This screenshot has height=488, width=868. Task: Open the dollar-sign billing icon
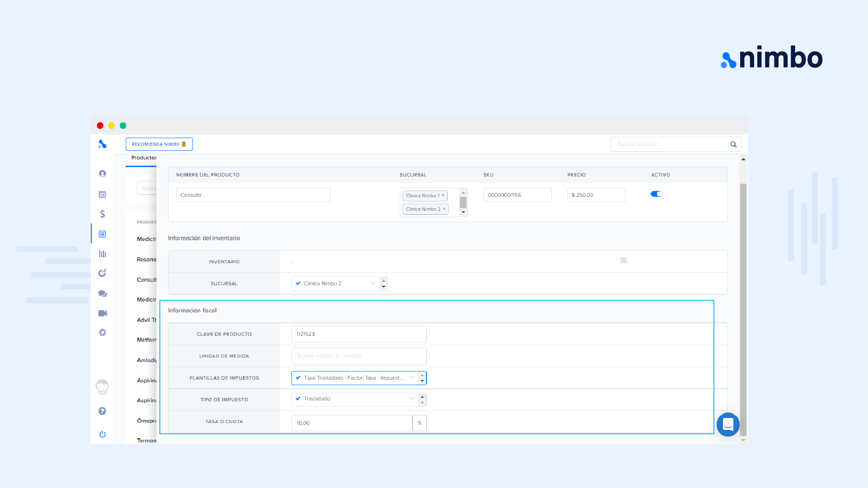[103, 214]
